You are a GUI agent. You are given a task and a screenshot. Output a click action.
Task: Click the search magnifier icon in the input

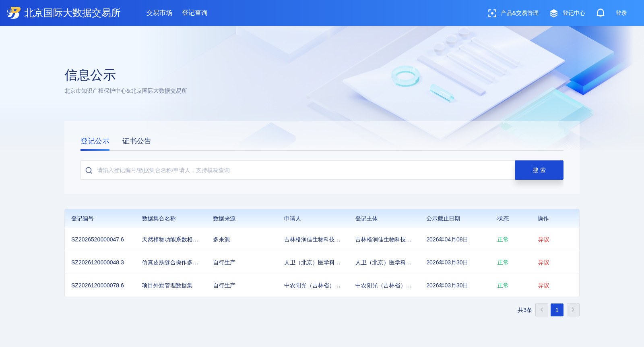(x=89, y=170)
